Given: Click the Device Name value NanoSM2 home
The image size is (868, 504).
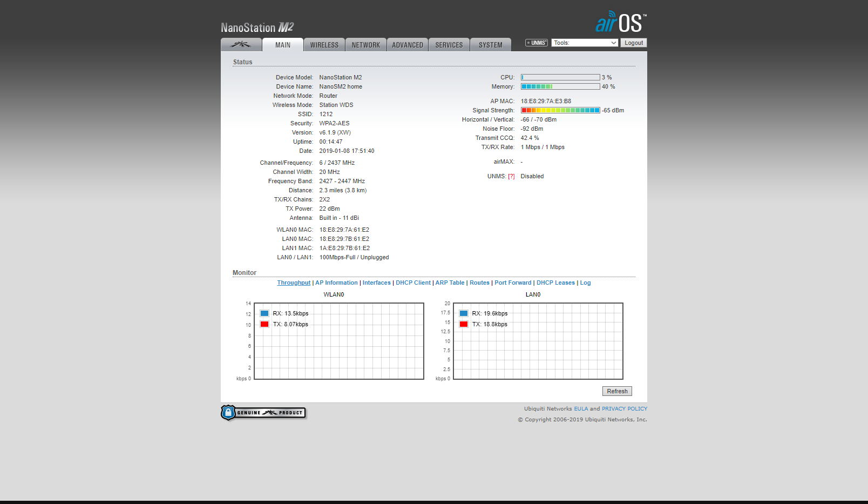Looking at the screenshot, I should tap(341, 86).
